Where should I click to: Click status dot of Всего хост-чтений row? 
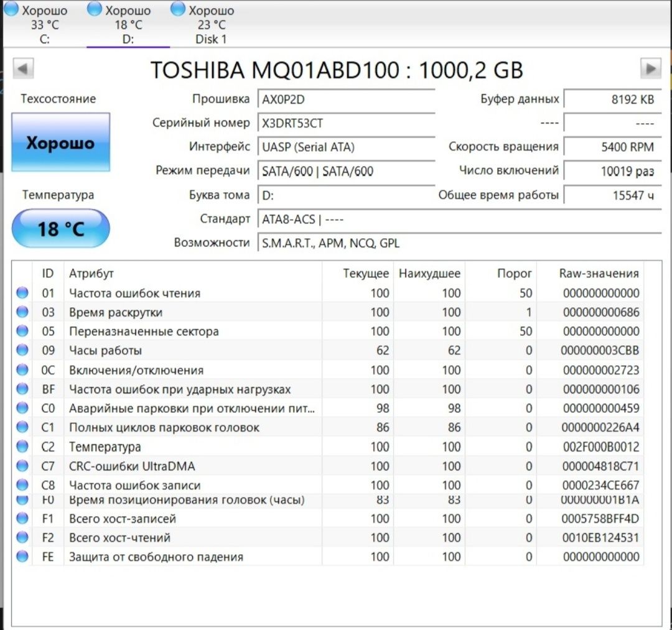(x=22, y=537)
